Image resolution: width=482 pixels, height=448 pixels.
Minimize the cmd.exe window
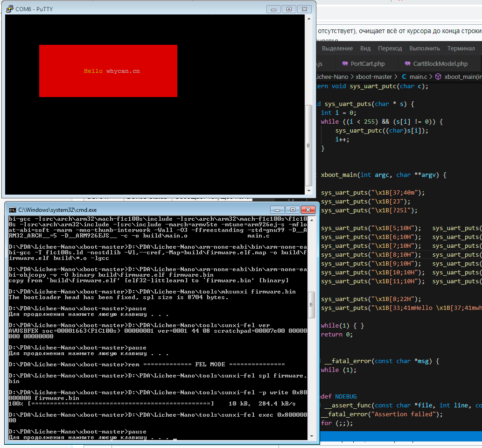click(277, 210)
